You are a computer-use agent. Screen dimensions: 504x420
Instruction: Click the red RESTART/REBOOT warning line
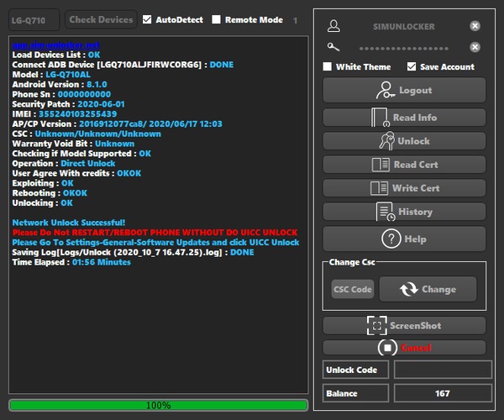coord(155,233)
